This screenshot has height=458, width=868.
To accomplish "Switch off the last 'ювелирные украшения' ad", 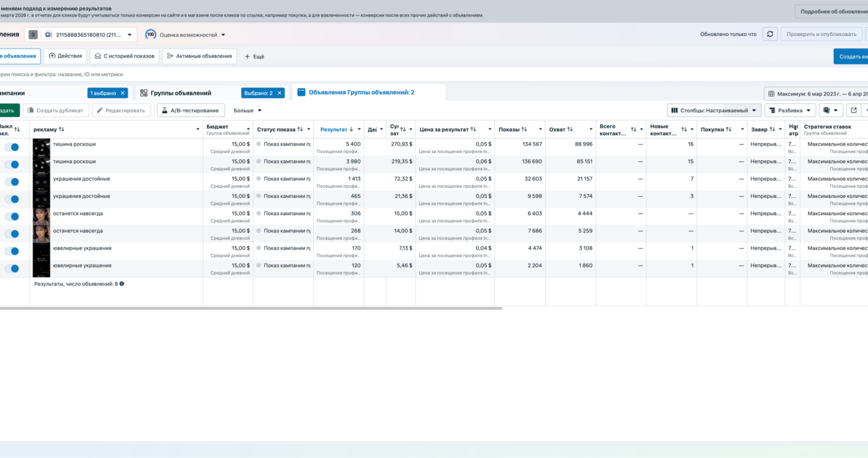I will (x=12, y=268).
